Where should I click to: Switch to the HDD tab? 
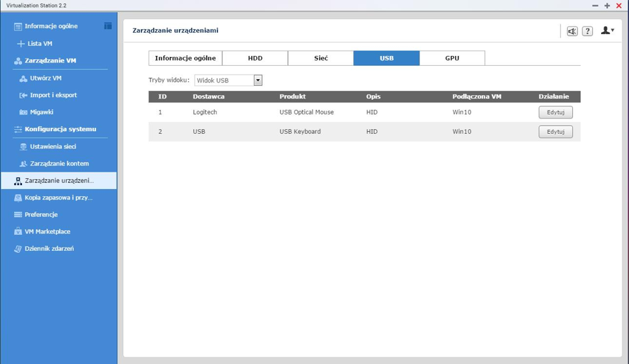pos(255,59)
